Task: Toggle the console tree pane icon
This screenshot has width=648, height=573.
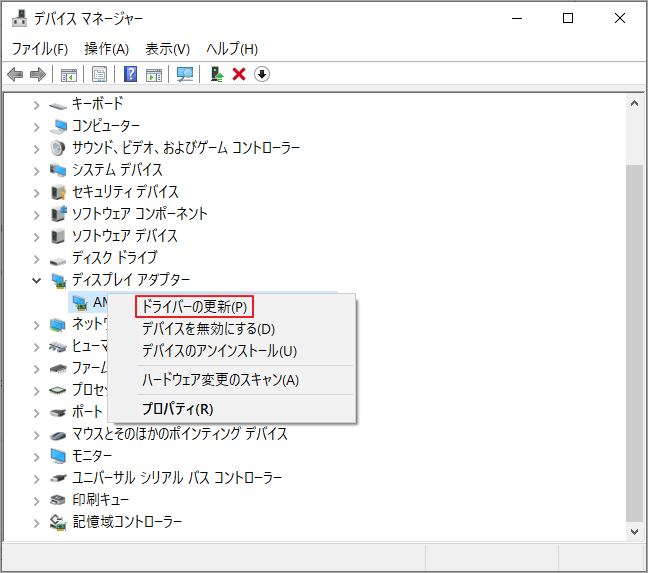Action: [x=69, y=75]
